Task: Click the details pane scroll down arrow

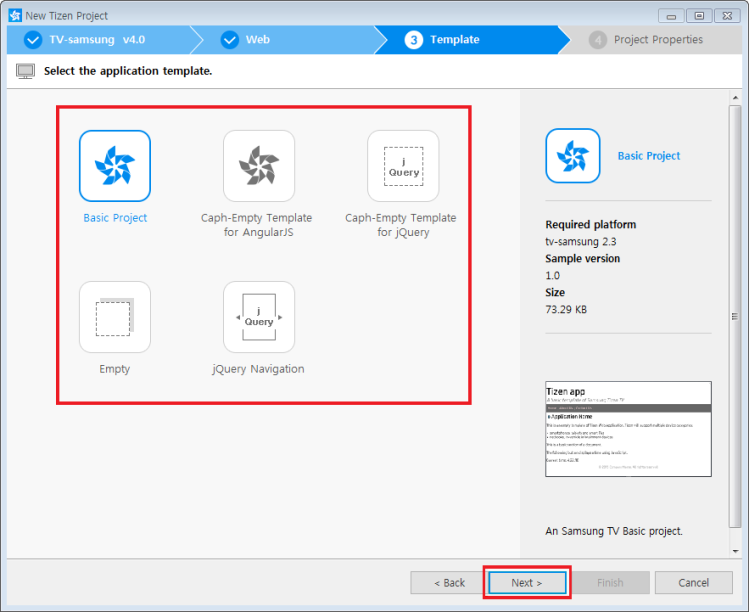Action: [x=735, y=551]
